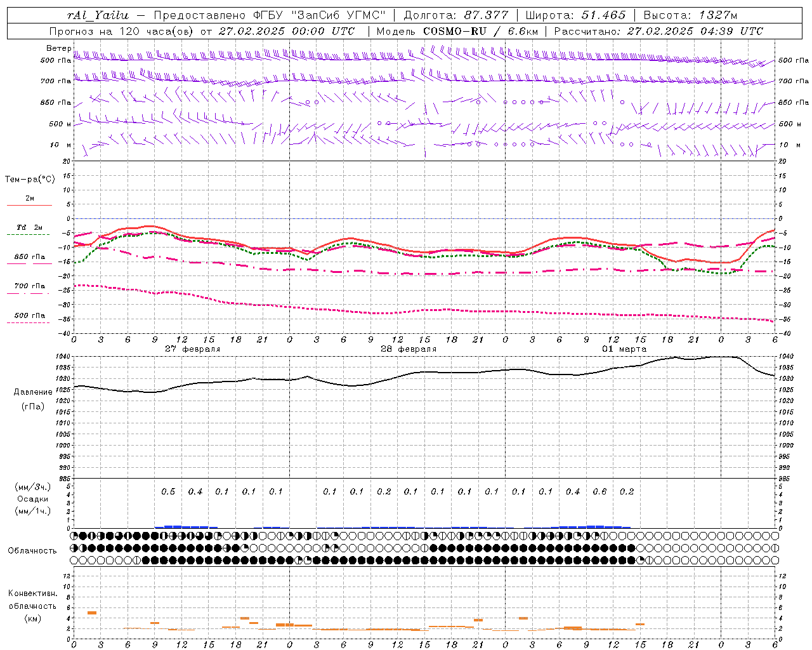812x650 pixels.
Task: Click the Осадки panel label
Action: click(33, 499)
